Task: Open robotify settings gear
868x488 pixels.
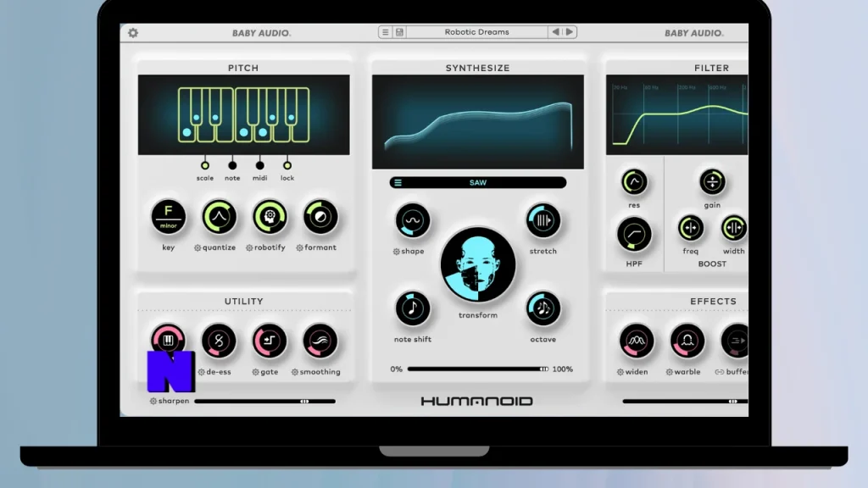Action: (249, 248)
